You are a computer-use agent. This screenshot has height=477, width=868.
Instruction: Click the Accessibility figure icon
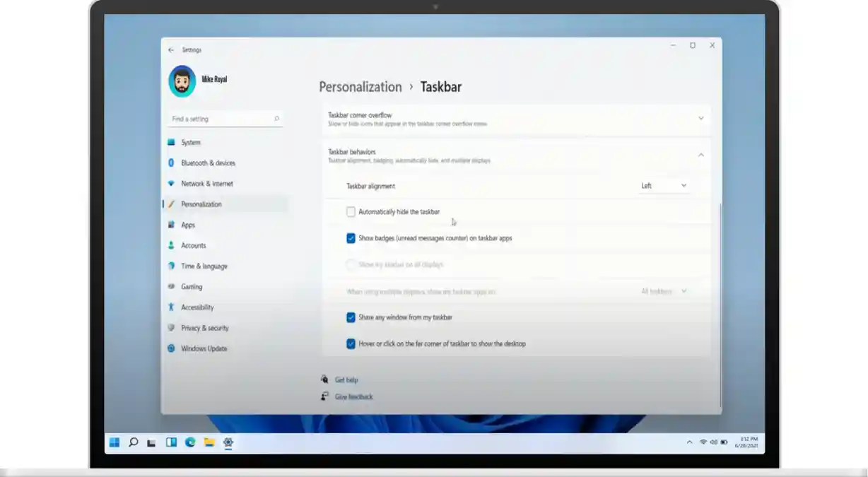171,307
